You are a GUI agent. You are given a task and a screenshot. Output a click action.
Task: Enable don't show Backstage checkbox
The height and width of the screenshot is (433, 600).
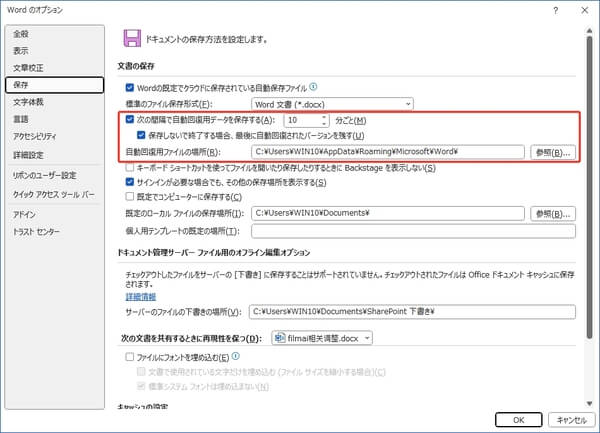tap(130, 168)
